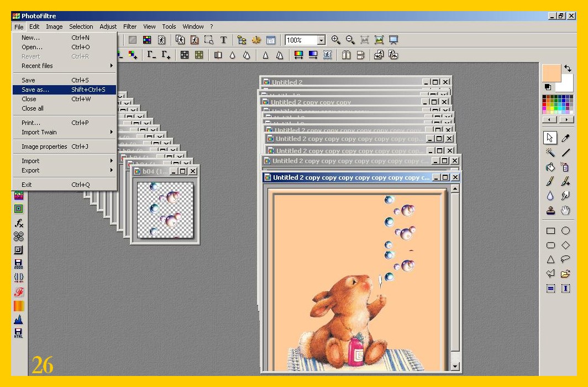This screenshot has height=387, width=588.
Task: Click the fx filter plugin icon
Action: click(19, 223)
